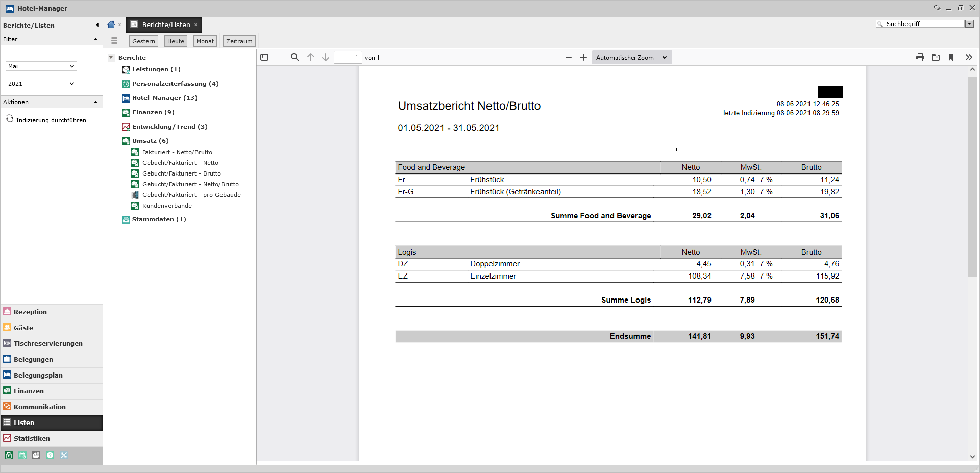Collapse the Berichte/Listen side panel arrow
The width and height of the screenshot is (980, 473).
point(97,25)
